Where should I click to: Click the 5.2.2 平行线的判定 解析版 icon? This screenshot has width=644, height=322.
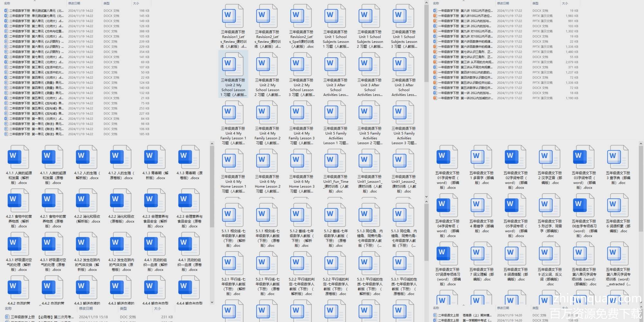point(301,263)
